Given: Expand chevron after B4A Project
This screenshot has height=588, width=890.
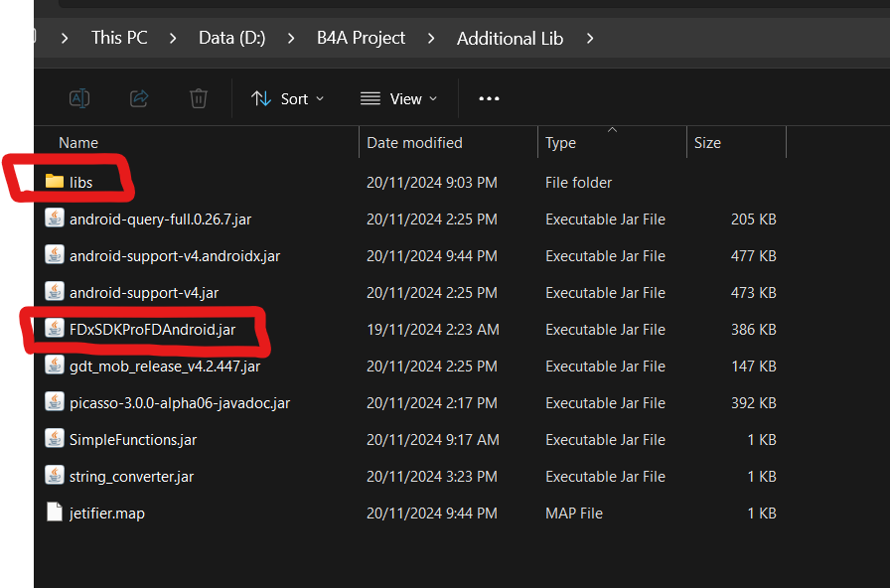Looking at the screenshot, I should (431, 39).
